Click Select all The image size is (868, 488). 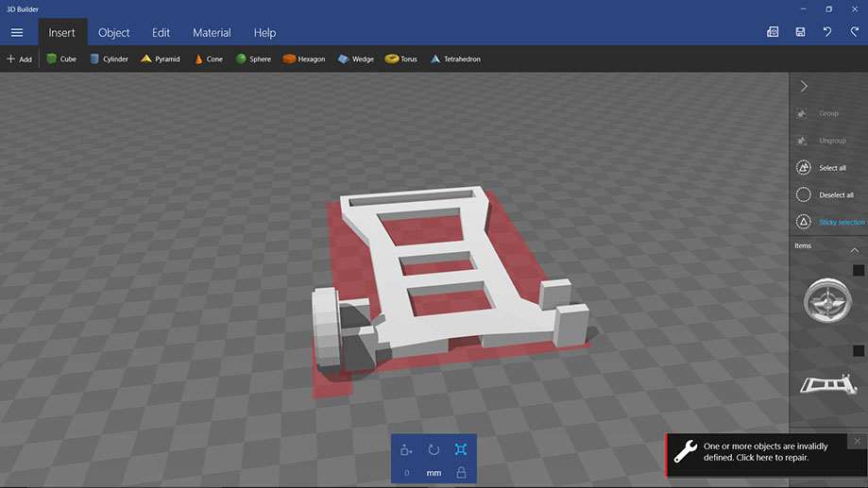click(822, 168)
